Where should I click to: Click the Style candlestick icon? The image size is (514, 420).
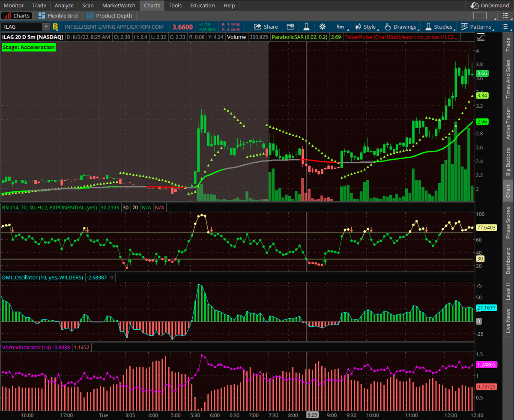pos(358,27)
